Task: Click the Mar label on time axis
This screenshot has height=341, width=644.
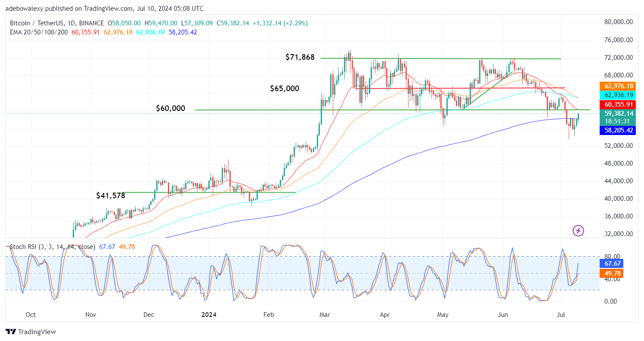Action: coord(326,314)
